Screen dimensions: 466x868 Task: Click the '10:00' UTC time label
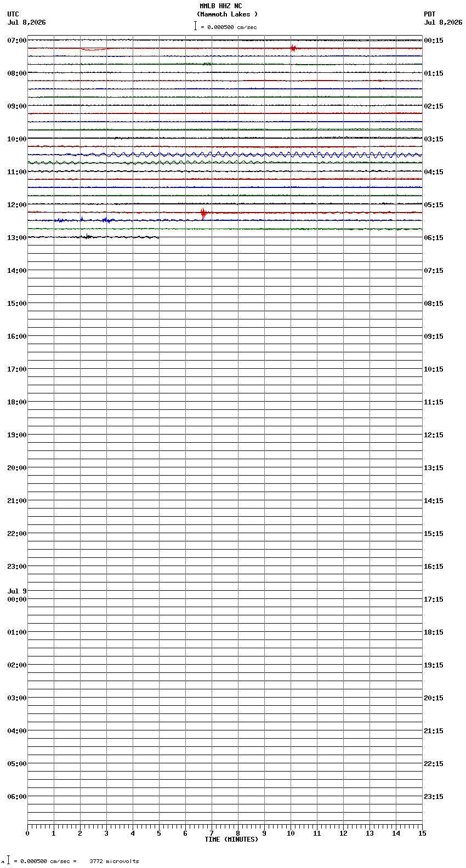[x=17, y=139]
